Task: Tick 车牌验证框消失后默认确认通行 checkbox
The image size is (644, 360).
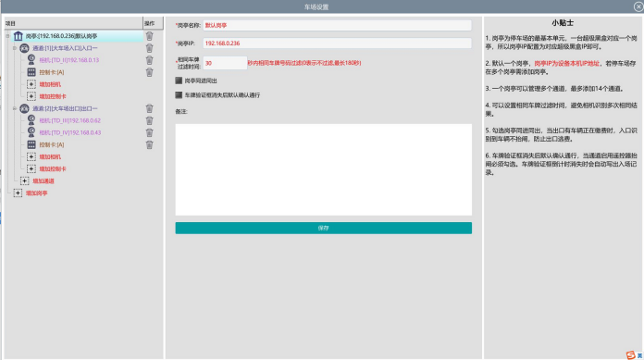Action: click(179, 95)
